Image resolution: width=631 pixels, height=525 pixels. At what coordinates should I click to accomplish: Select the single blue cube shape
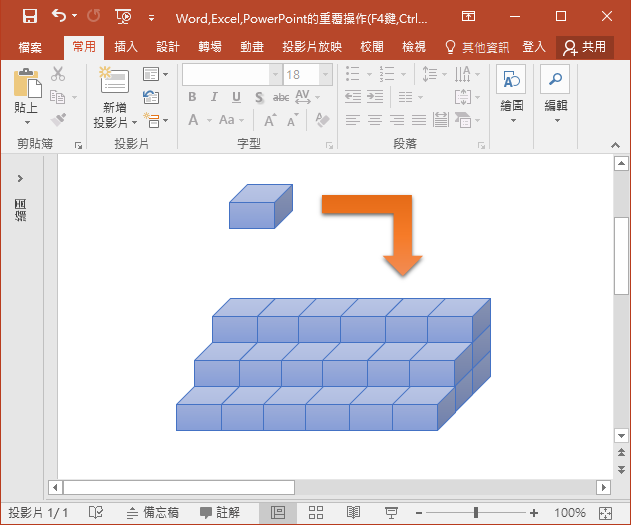coord(261,206)
